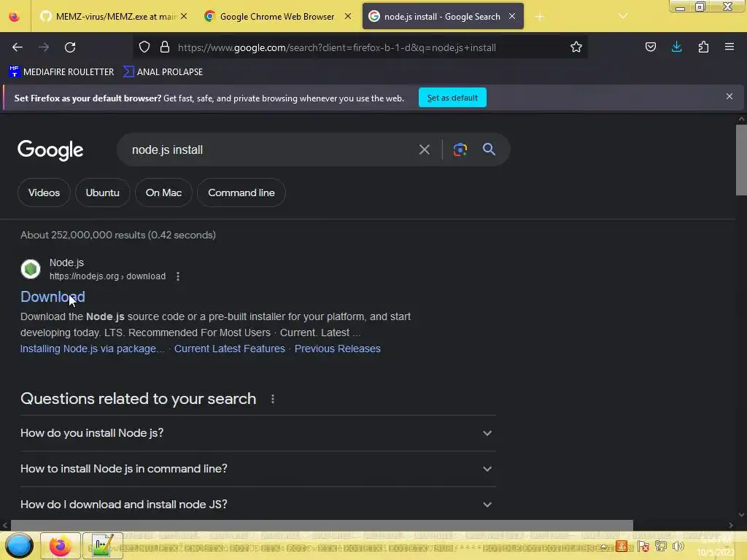This screenshot has height=560, width=747.
Task: Open the list all tabs chevron
Action: point(623,16)
